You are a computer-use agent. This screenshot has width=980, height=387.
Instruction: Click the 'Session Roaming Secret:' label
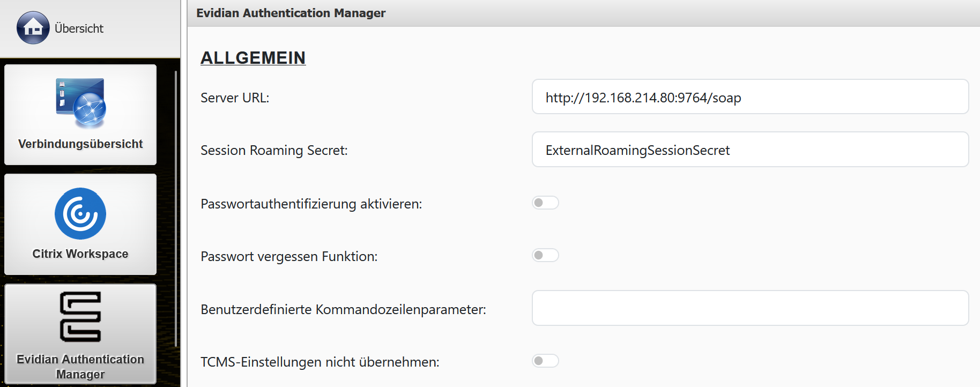tap(274, 151)
